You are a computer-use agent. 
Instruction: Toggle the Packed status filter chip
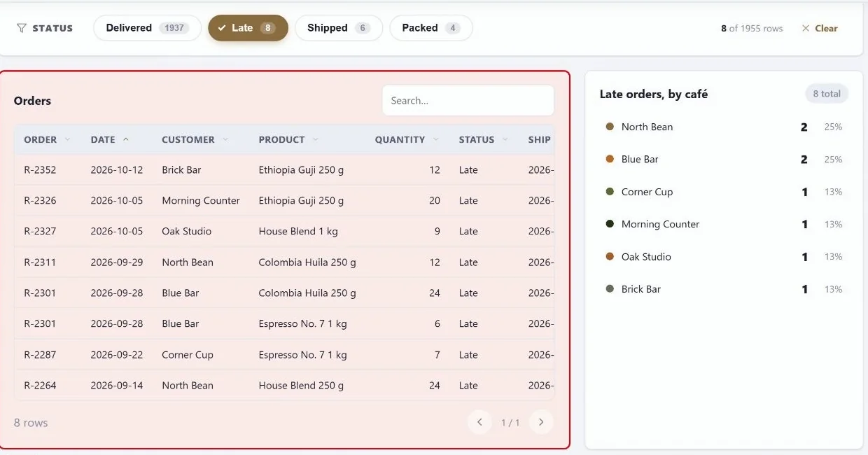coord(431,28)
